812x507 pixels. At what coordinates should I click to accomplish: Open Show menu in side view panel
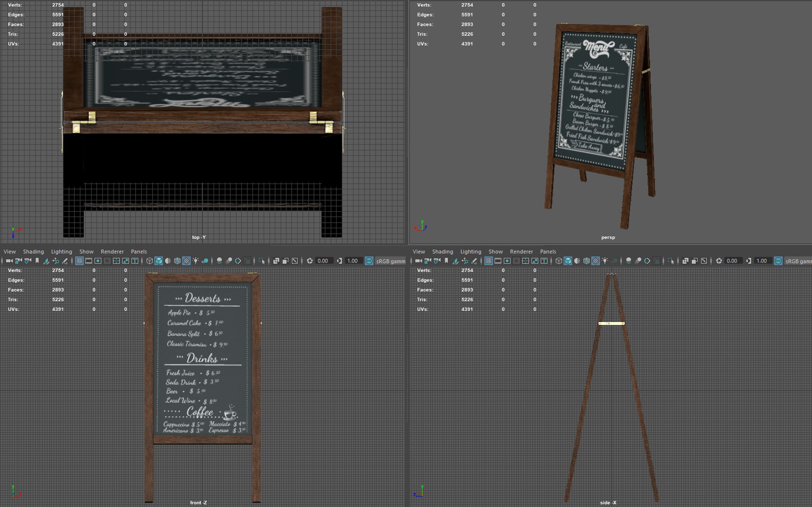(x=496, y=252)
